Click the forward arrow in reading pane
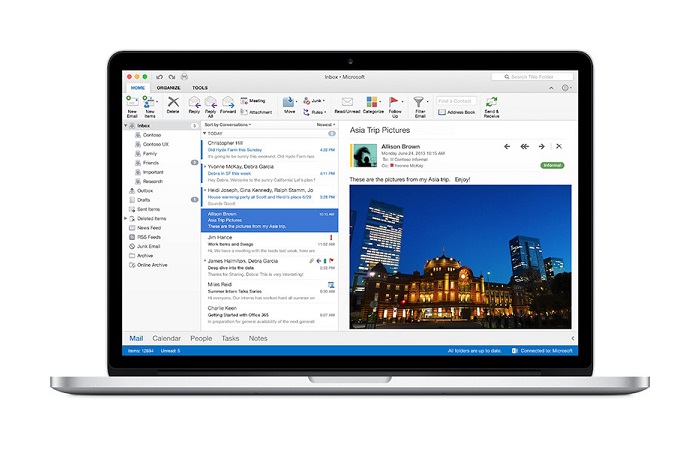The image size is (700, 450). point(542,146)
